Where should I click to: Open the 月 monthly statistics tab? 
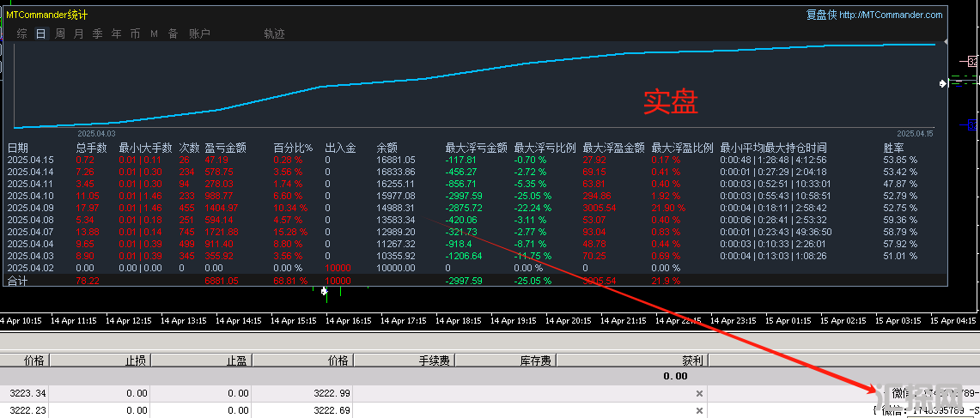tap(78, 33)
